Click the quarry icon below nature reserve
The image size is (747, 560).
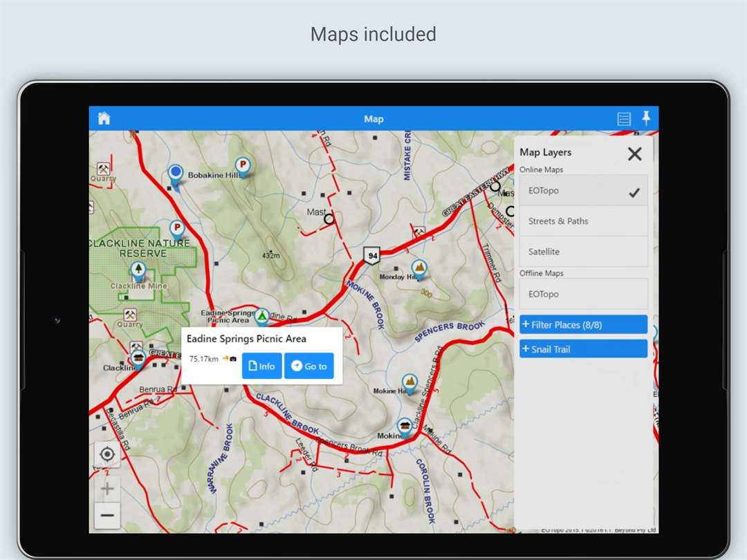[130, 315]
